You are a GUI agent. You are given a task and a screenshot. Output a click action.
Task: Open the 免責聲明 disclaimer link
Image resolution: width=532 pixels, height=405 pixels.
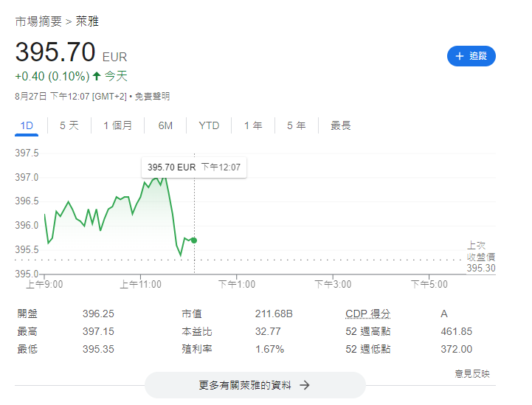point(152,96)
